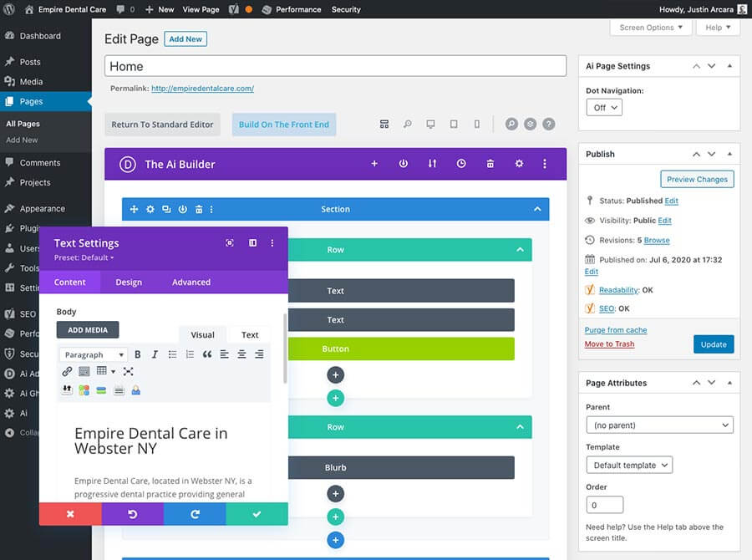Open portability arrows icon in Ai Builder bar
This screenshot has height=560, width=752.
tap(432, 164)
